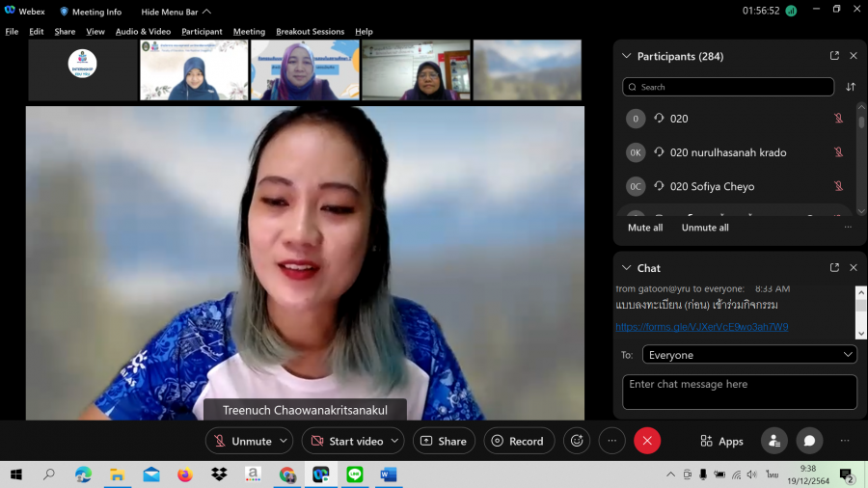
Task: Open the Breakout Sessions menu
Action: click(x=310, y=32)
